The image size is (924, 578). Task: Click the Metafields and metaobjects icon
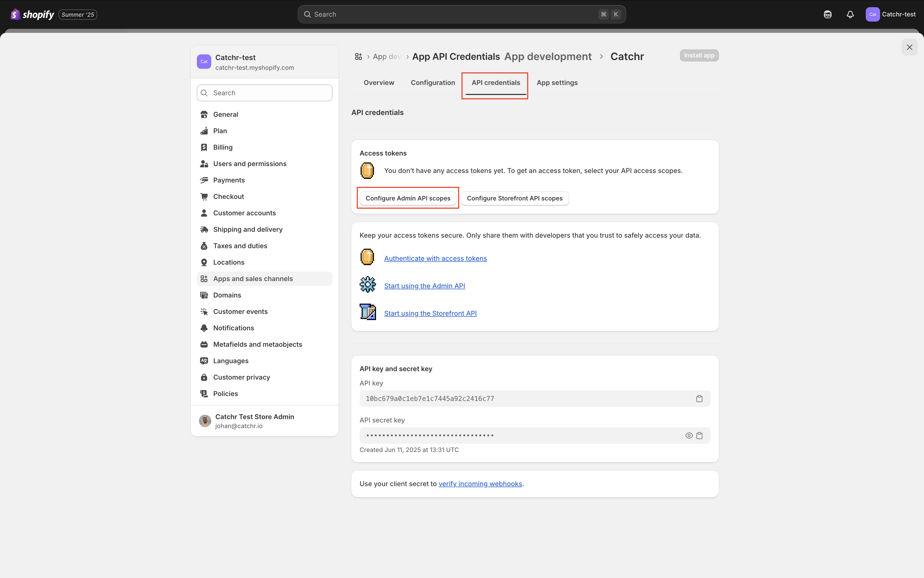pyautogui.click(x=204, y=344)
